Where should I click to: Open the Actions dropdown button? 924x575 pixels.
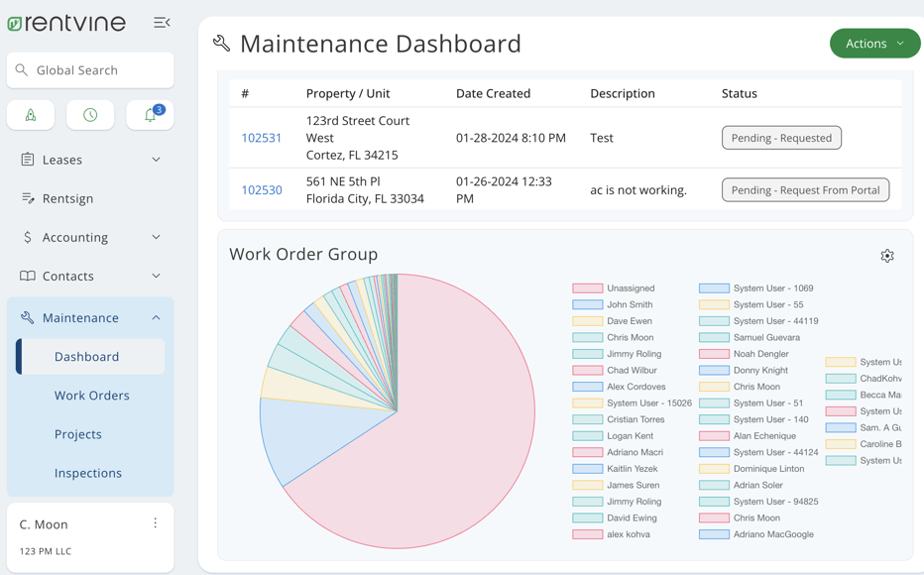(873, 43)
